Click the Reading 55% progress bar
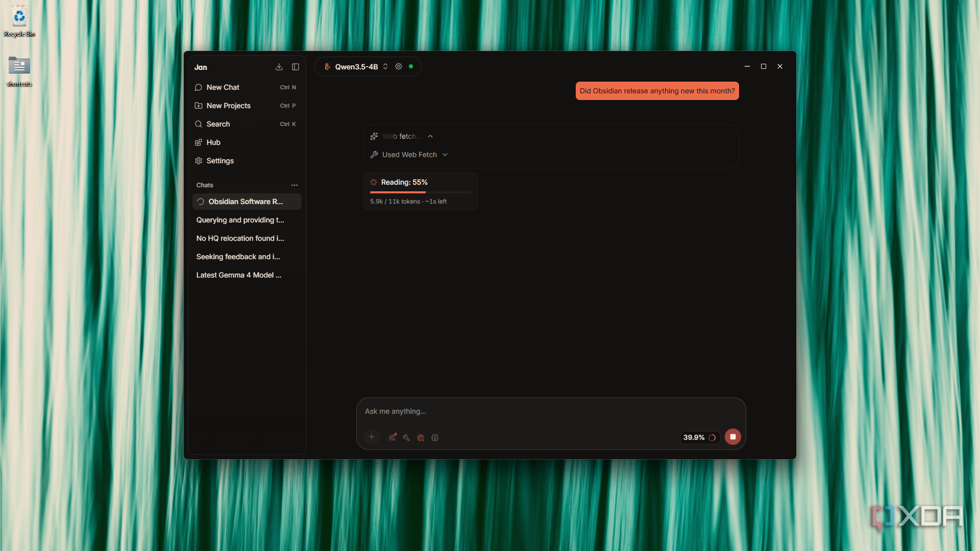This screenshot has width=980, height=551. 421,192
